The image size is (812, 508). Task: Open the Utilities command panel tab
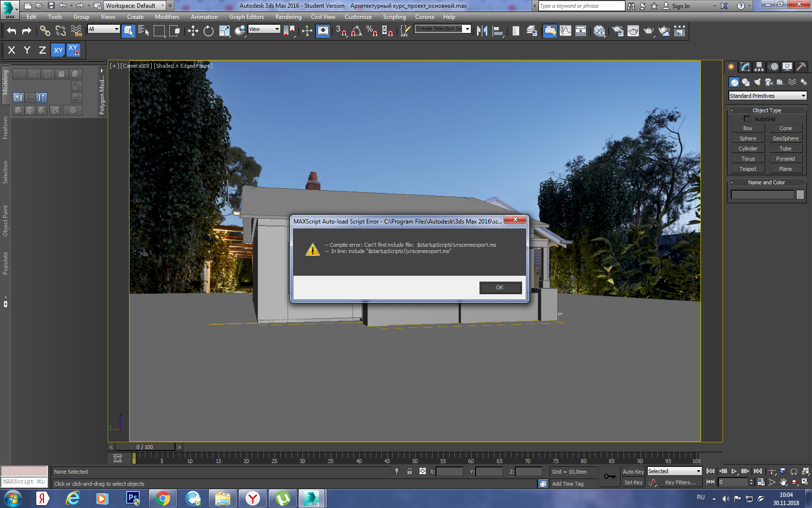801,67
